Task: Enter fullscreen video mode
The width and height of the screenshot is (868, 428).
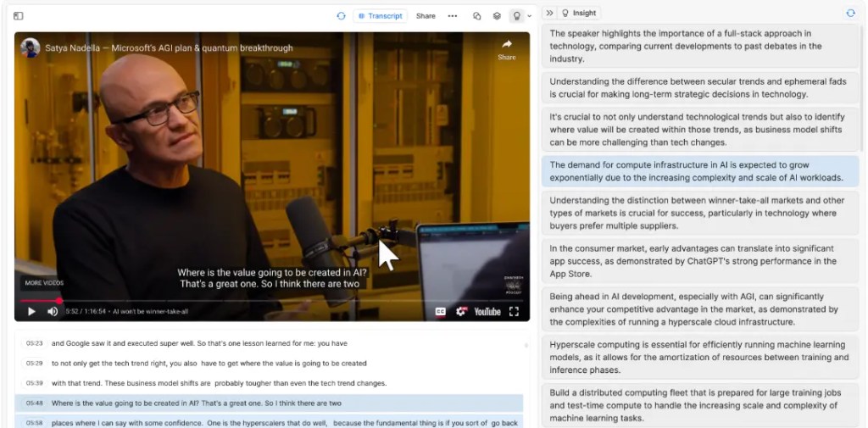Action: (514, 311)
